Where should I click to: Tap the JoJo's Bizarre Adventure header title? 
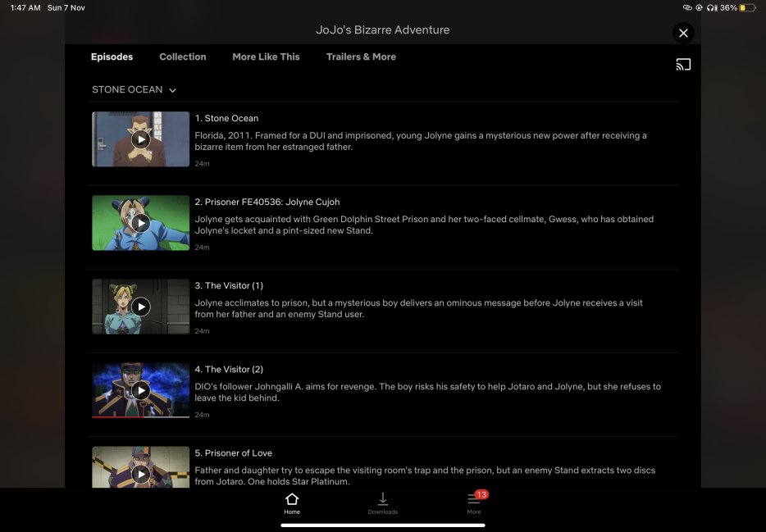382,30
